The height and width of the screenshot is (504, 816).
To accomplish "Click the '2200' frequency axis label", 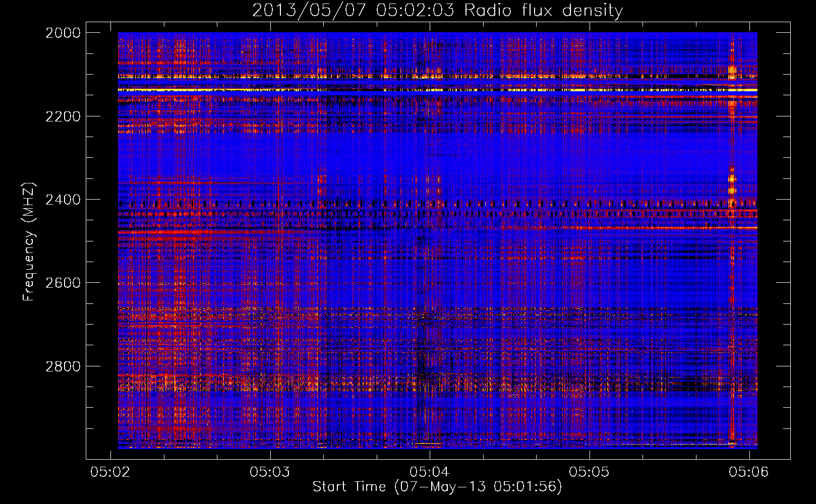I will [x=63, y=116].
